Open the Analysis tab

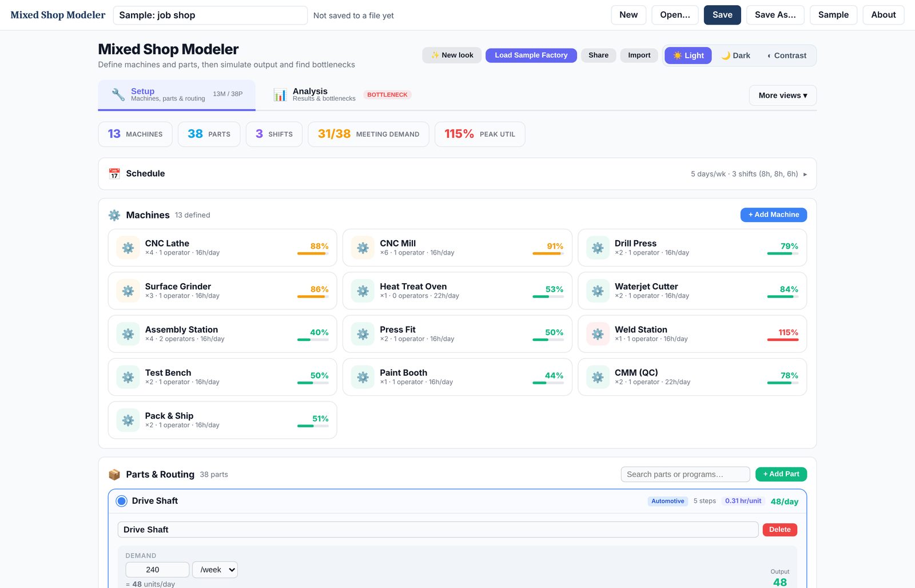click(341, 94)
